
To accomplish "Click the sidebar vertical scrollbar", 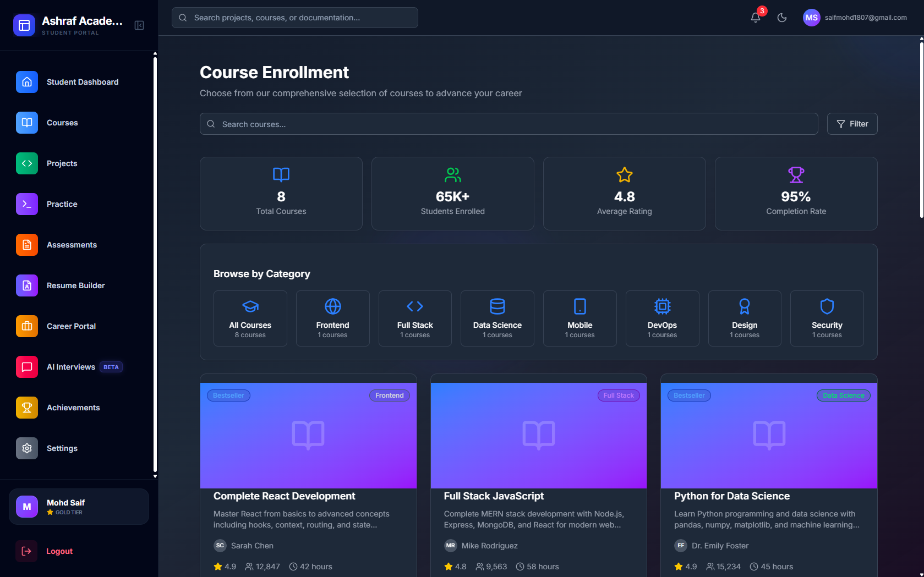I will 155,264.
